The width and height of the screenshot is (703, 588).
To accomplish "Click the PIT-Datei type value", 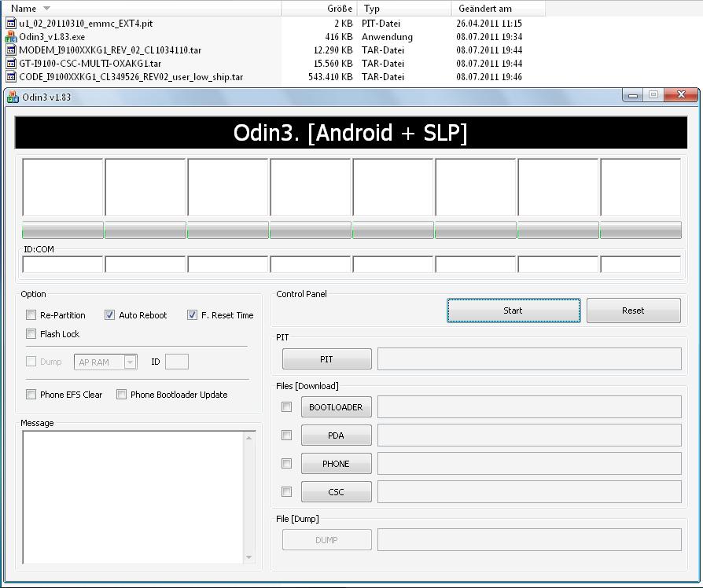I will click(381, 24).
